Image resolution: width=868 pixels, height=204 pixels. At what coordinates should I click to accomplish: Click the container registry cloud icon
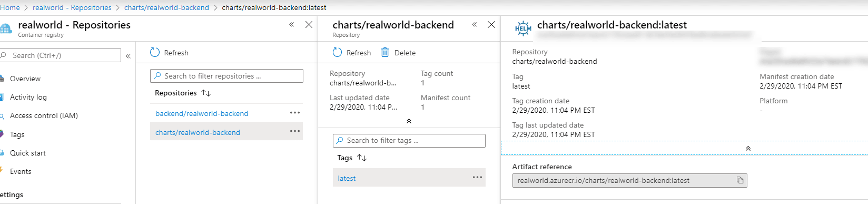(5, 28)
